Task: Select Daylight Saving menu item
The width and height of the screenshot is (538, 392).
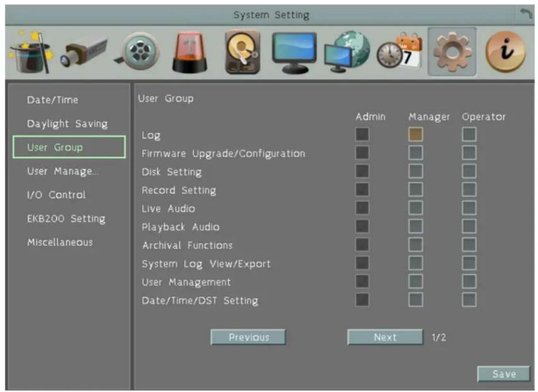Action: click(67, 123)
